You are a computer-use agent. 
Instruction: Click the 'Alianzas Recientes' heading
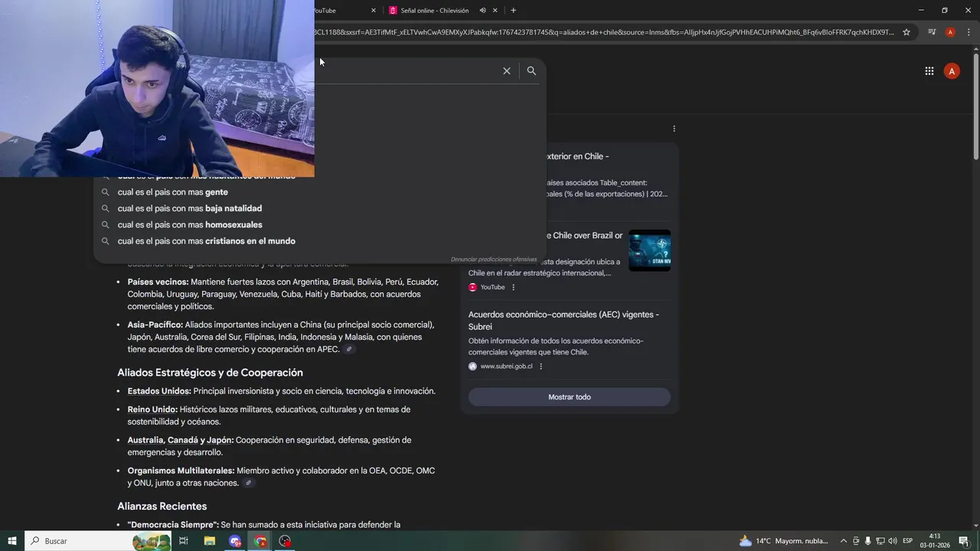(162, 507)
